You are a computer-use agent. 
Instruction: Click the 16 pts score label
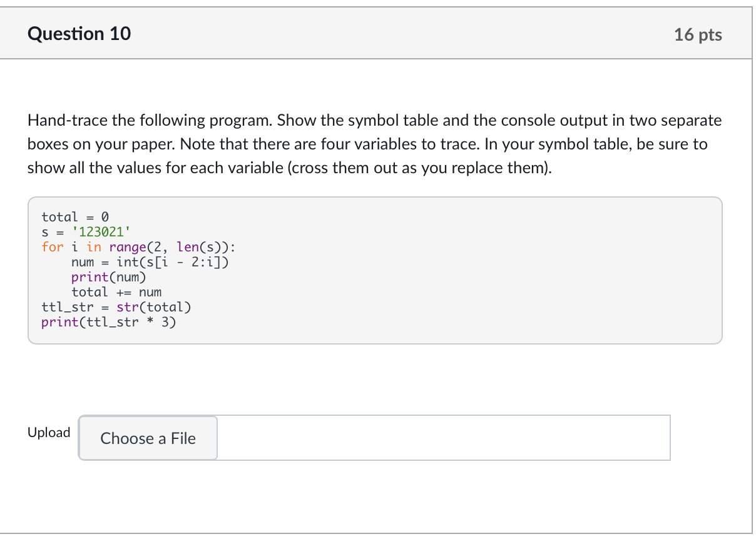pyautogui.click(x=698, y=35)
